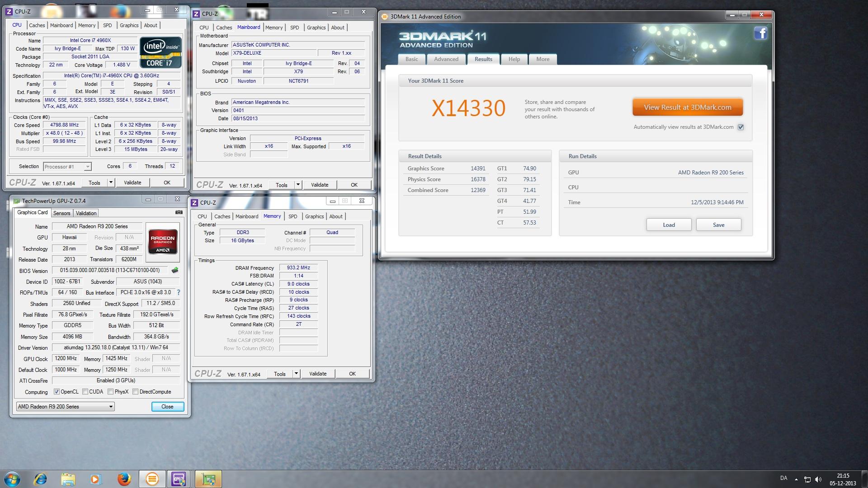Launch Firefox from the taskbar
Screen dimensions: 868x488
(123, 479)
